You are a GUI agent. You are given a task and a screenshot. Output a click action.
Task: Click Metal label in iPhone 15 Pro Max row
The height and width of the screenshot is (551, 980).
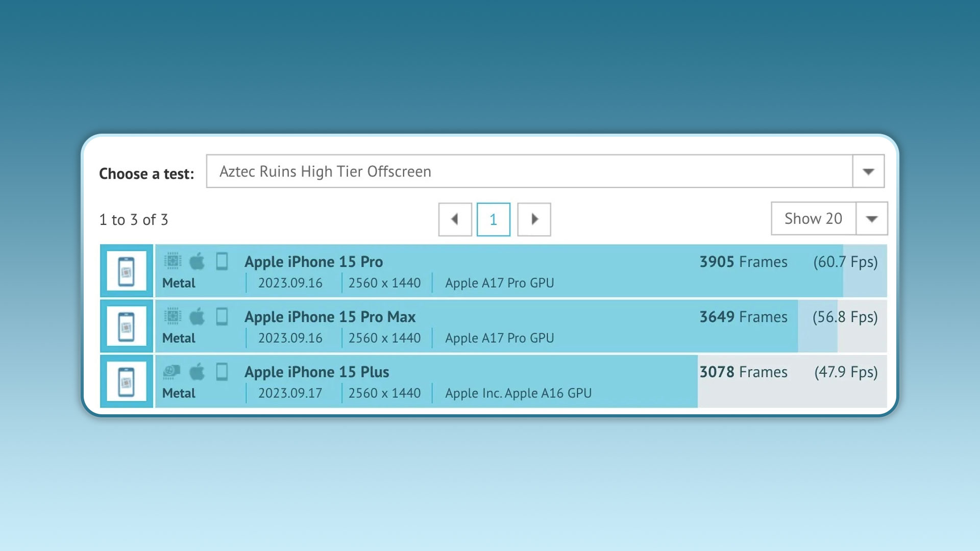tap(179, 338)
